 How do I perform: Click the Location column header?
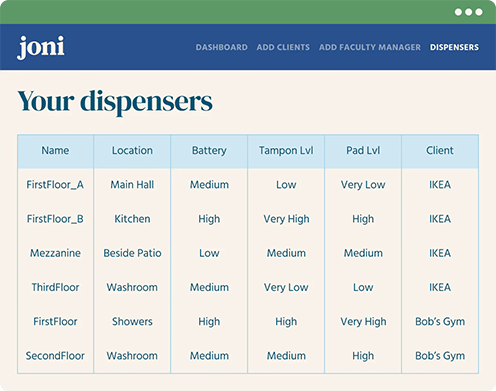tap(132, 151)
